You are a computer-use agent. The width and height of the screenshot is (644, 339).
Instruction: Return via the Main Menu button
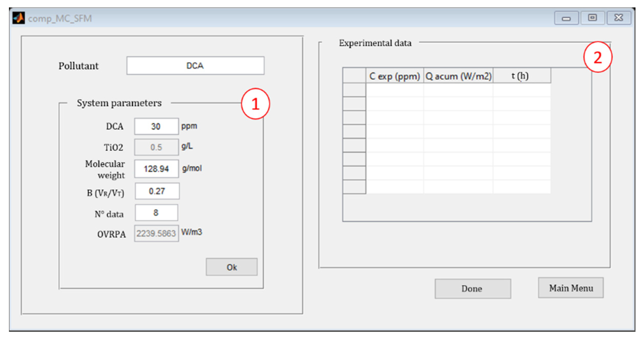tap(571, 288)
